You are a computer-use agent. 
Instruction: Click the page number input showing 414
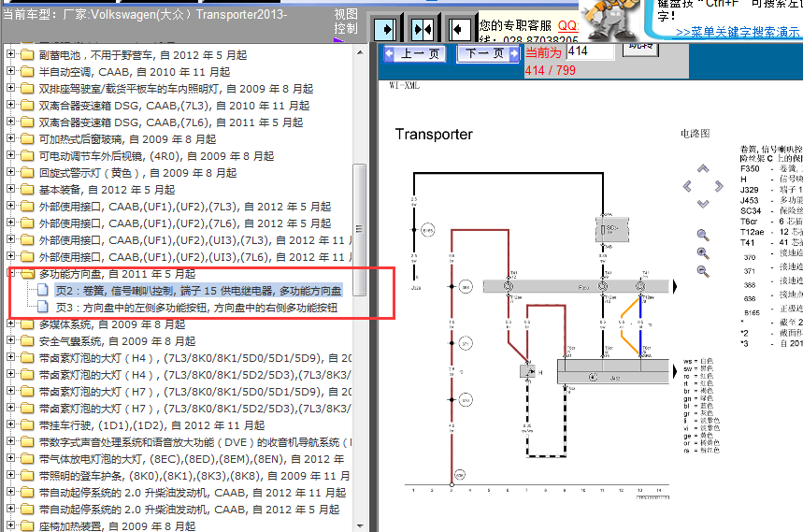tap(590, 51)
